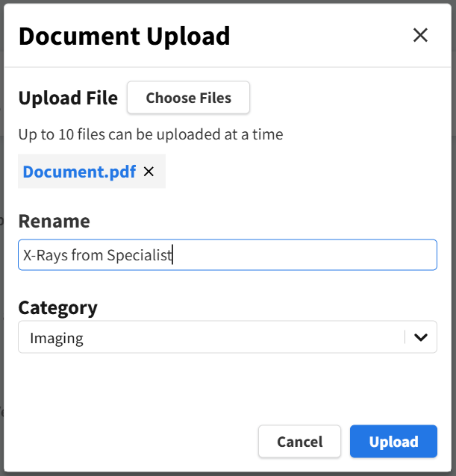Click the Choose Files button

click(188, 98)
